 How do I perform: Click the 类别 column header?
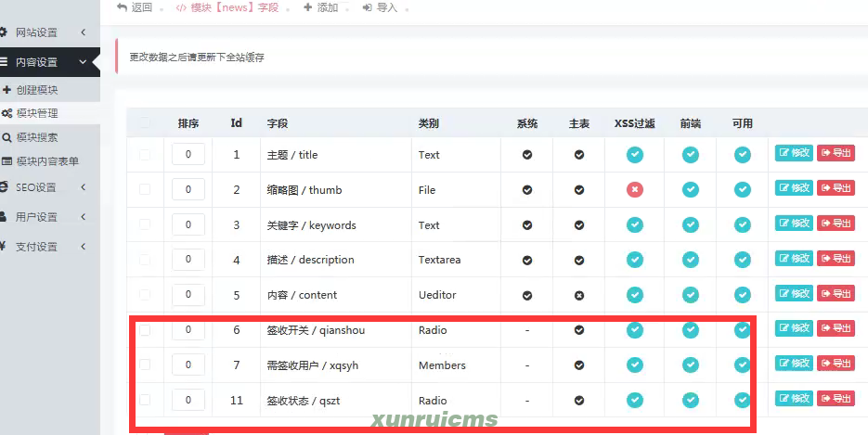(429, 123)
